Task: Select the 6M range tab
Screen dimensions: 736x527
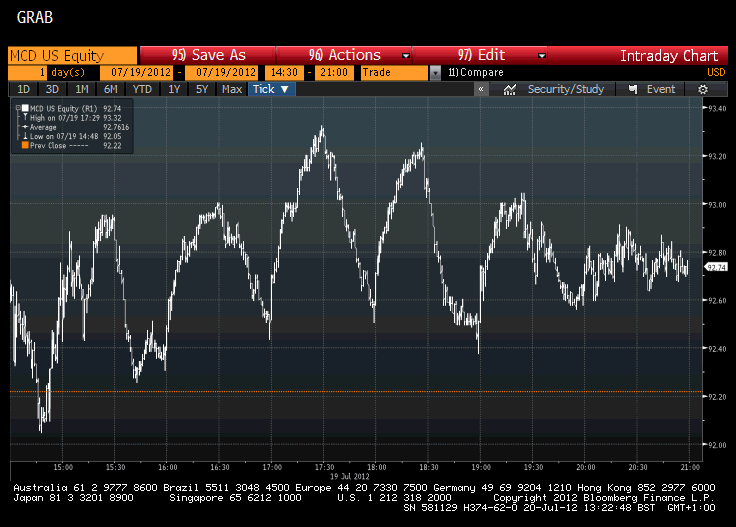Action: click(x=111, y=89)
